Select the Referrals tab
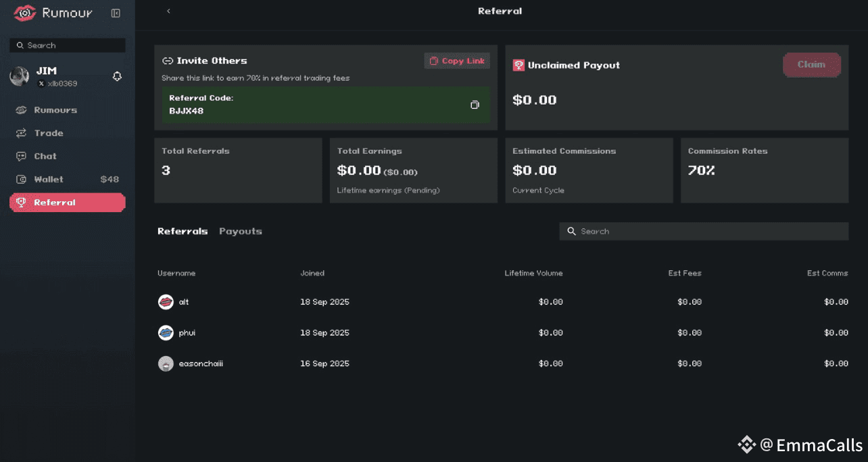Image resolution: width=868 pixels, height=462 pixels. coord(183,231)
